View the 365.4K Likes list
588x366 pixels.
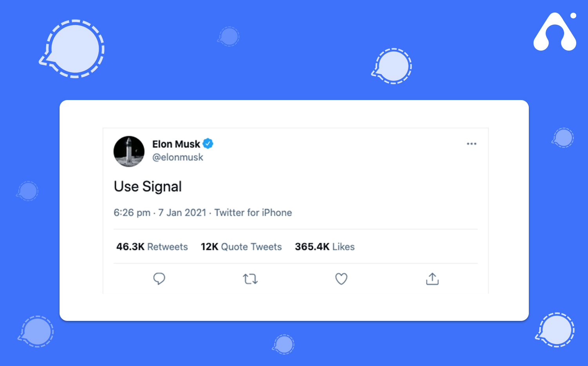coord(325,247)
